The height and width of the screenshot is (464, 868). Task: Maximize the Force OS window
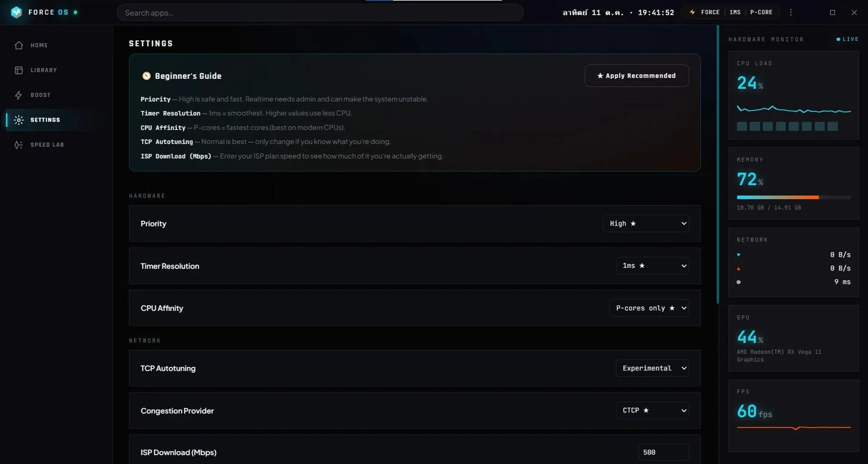coord(832,13)
